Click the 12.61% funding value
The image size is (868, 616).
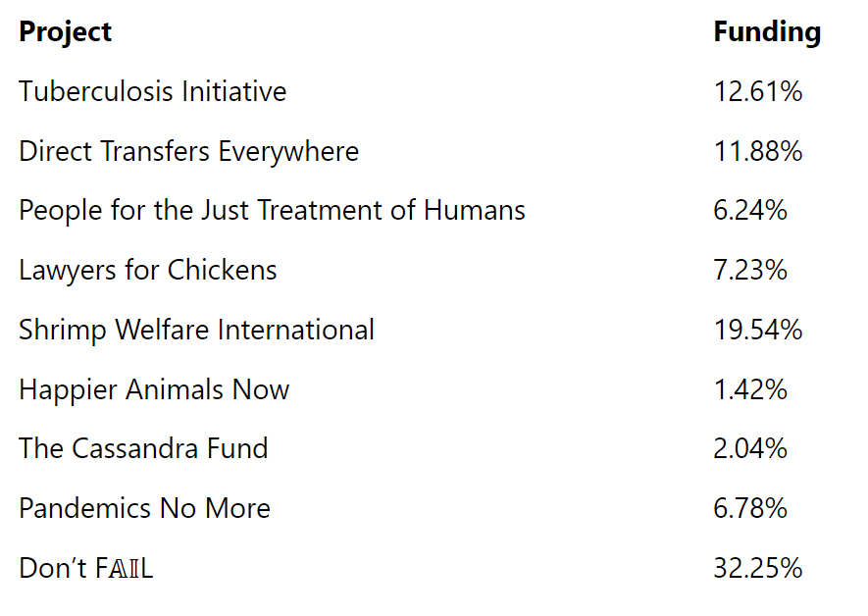(x=758, y=91)
